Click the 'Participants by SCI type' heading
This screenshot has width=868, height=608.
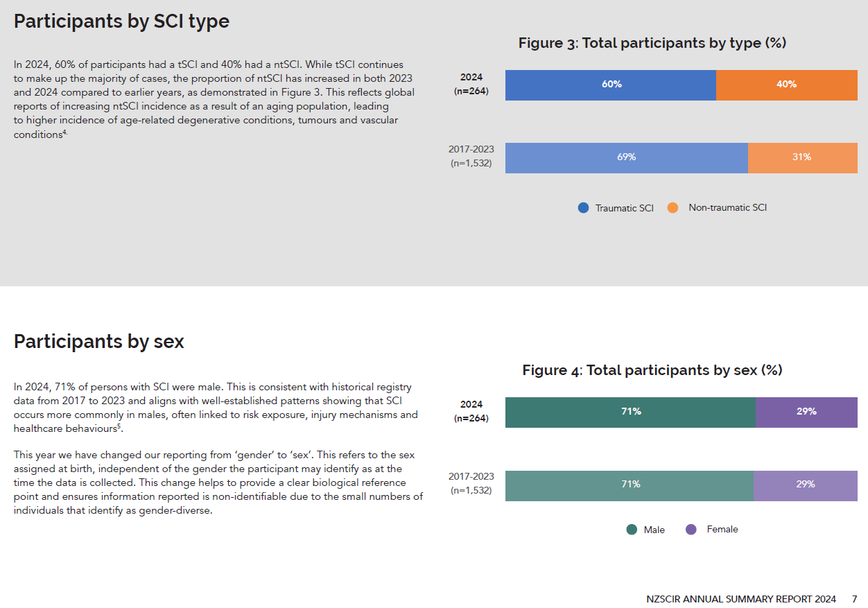coord(121,21)
